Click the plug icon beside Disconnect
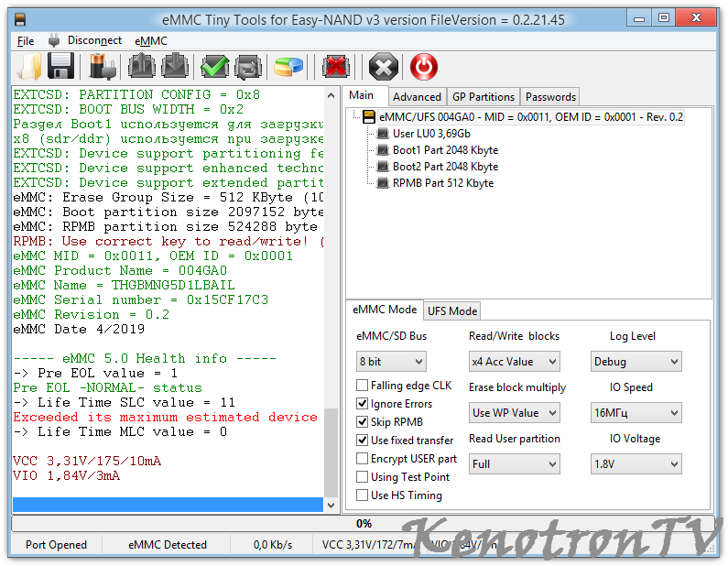The height and width of the screenshot is (566, 728). [x=54, y=40]
